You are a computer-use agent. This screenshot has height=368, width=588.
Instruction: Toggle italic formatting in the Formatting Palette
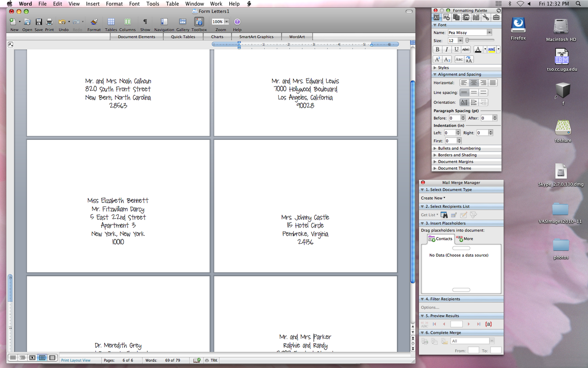point(447,49)
